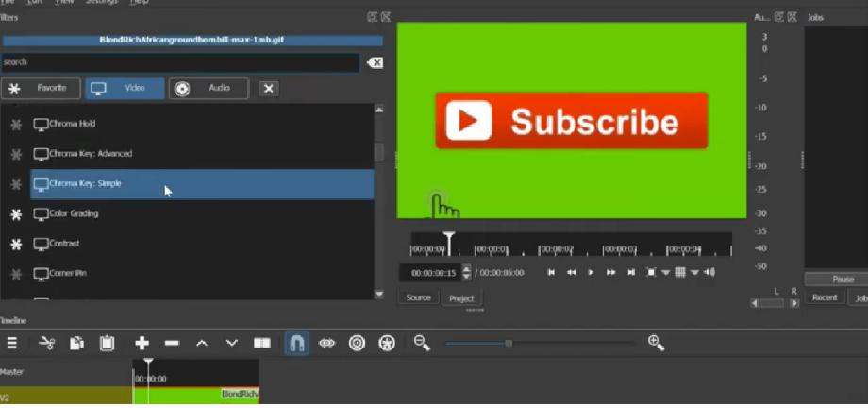Toggle player zoom fit icon
Viewport: 868px width, 408px height.
click(651, 272)
